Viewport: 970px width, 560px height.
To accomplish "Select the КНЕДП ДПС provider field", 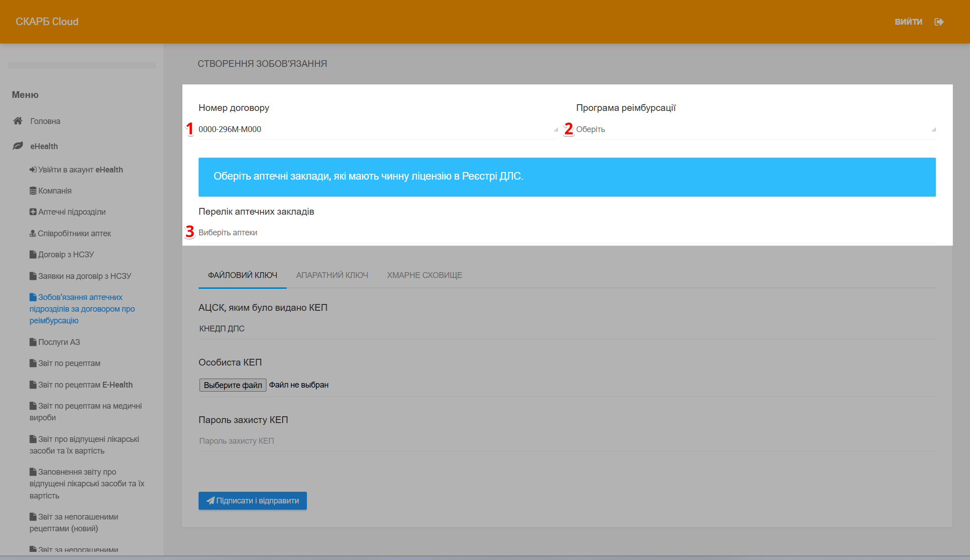I will click(x=566, y=329).
